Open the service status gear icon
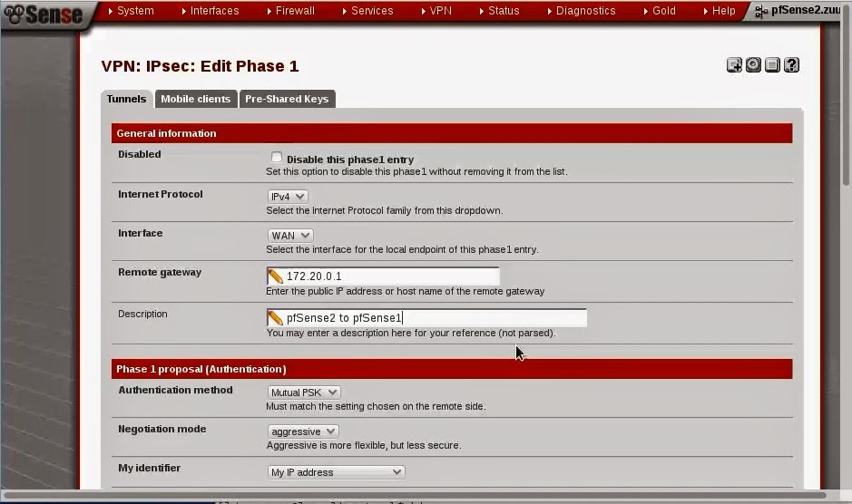Viewport: 852px width, 504px height. point(753,65)
